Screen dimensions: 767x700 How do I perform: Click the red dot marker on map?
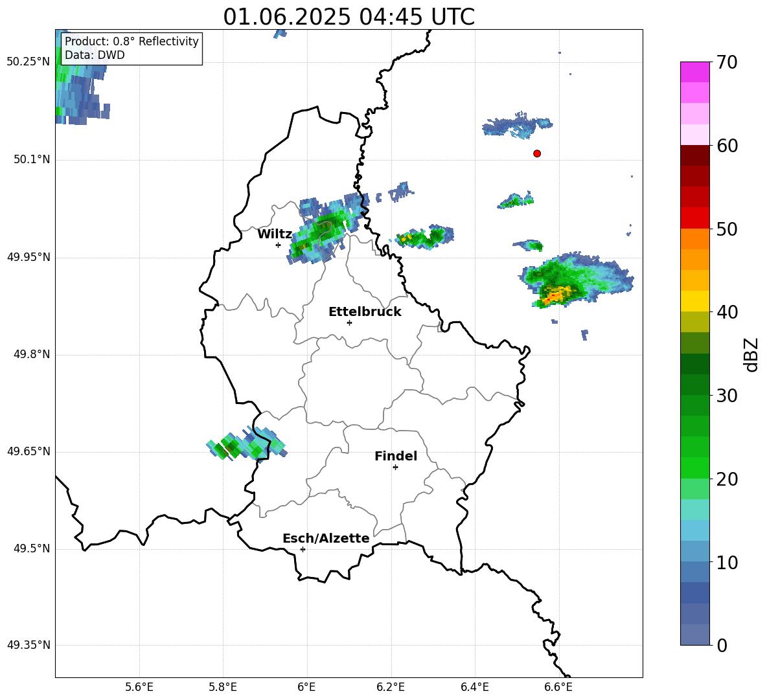coord(536,153)
